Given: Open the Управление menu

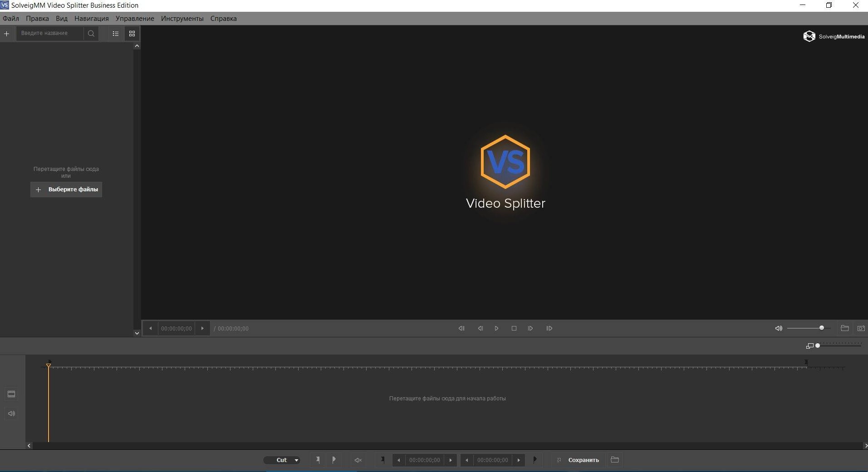Looking at the screenshot, I should coord(135,19).
